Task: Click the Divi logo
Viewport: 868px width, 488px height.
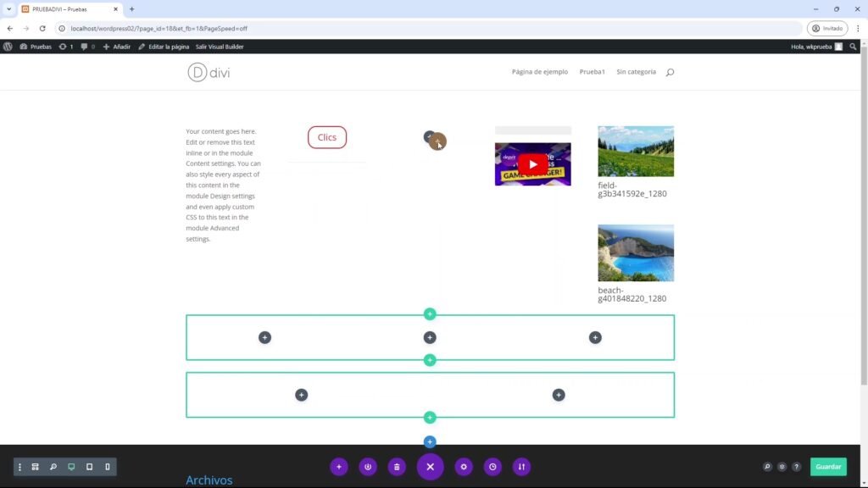Action: click(x=209, y=73)
